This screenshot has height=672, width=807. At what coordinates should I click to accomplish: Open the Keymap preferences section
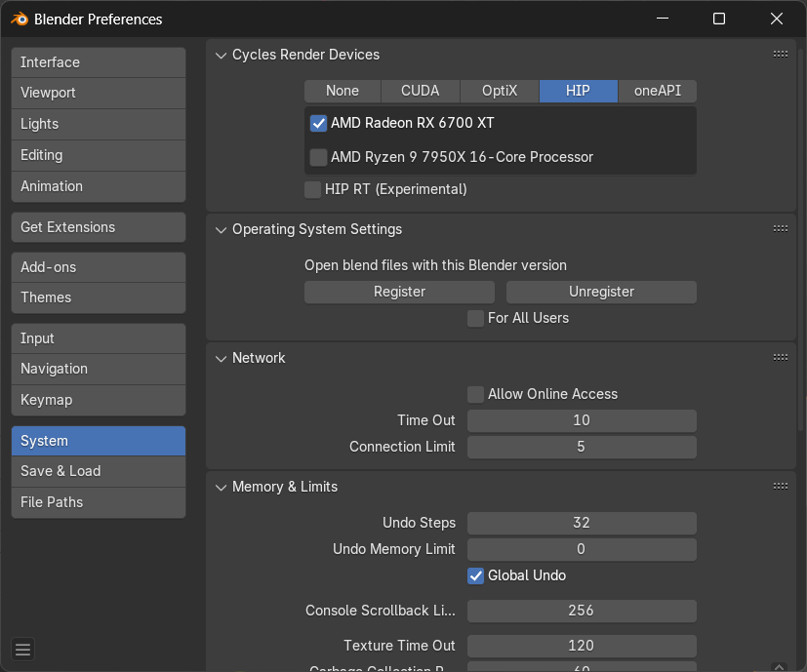click(x=99, y=400)
